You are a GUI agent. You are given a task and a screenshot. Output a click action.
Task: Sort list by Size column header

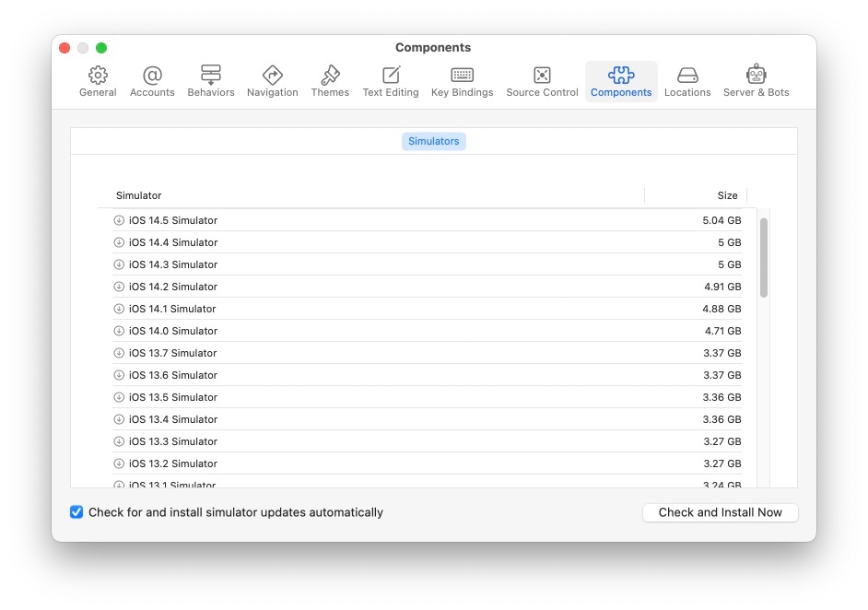click(x=727, y=195)
